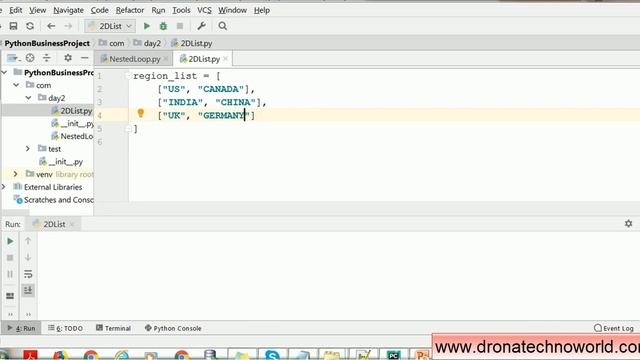Screen dimensions: 640x360
Task: Open the Navigate menu
Action: pos(69,10)
